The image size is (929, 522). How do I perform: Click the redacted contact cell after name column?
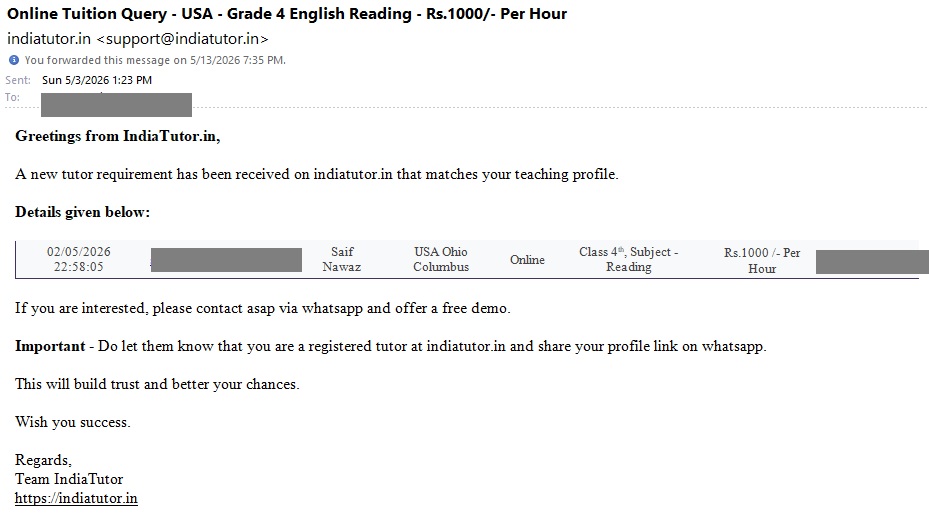point(226,260)
